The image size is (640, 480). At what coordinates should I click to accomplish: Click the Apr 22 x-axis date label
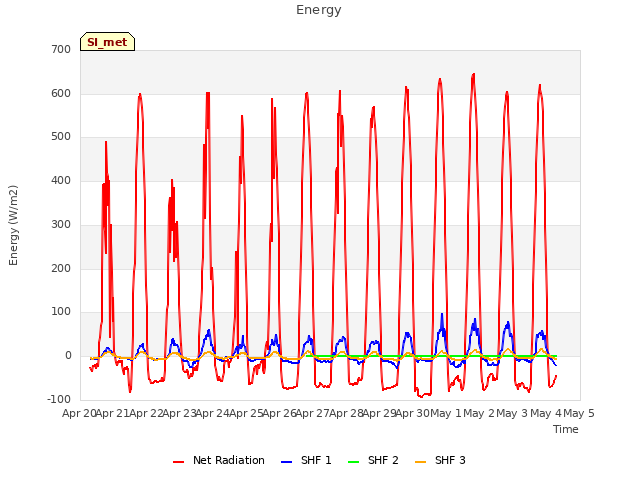(x=146, y=413)
